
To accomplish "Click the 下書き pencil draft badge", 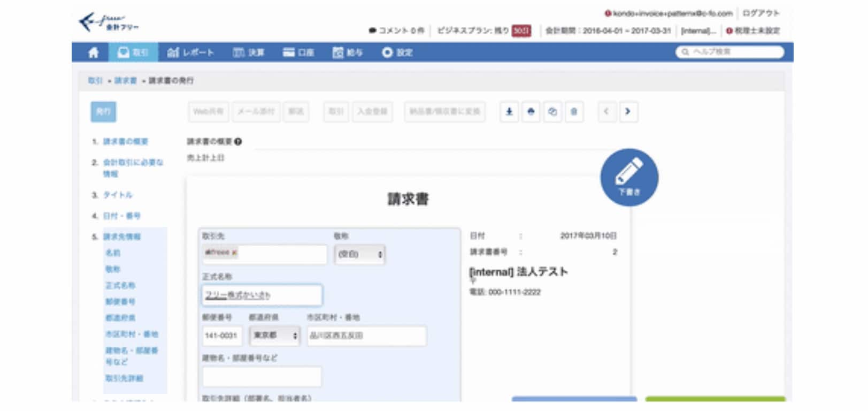I will tap(629, 178).
